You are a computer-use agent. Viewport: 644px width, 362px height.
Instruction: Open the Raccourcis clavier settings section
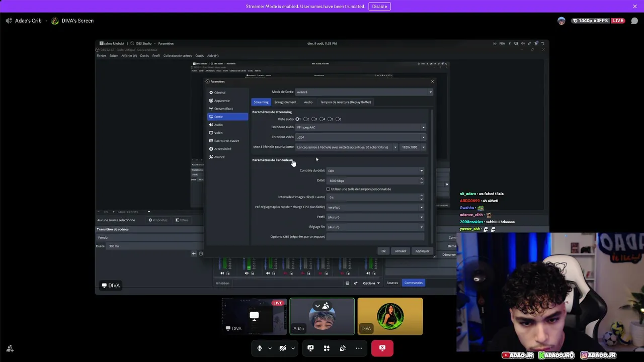click(x=228, y=141)
